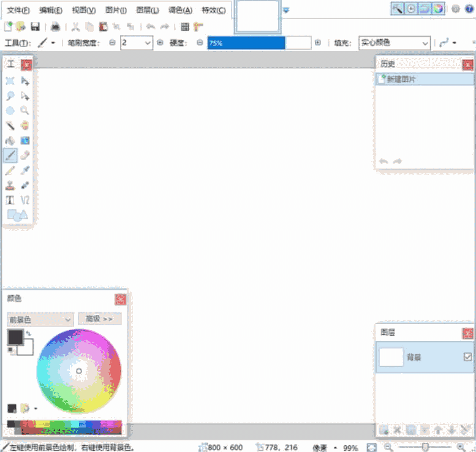Click the Deselect icon in the toolbar
Viewport: 476px width, 452px height.
click(x=130, y=27)
